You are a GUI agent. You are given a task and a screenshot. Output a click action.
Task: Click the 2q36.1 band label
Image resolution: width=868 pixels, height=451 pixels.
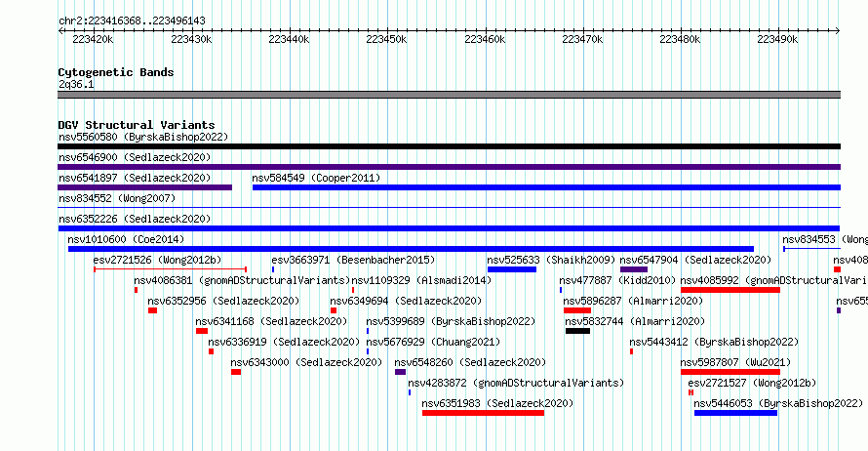[x=76, y=84]
